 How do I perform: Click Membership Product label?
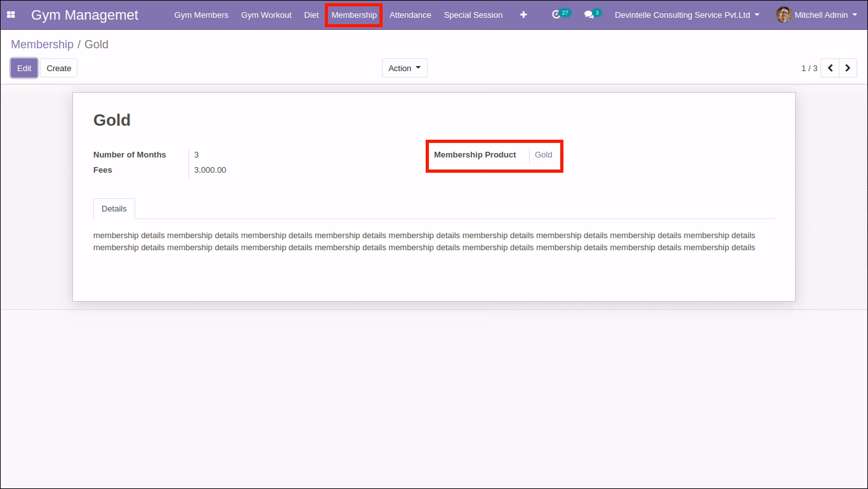475,154
